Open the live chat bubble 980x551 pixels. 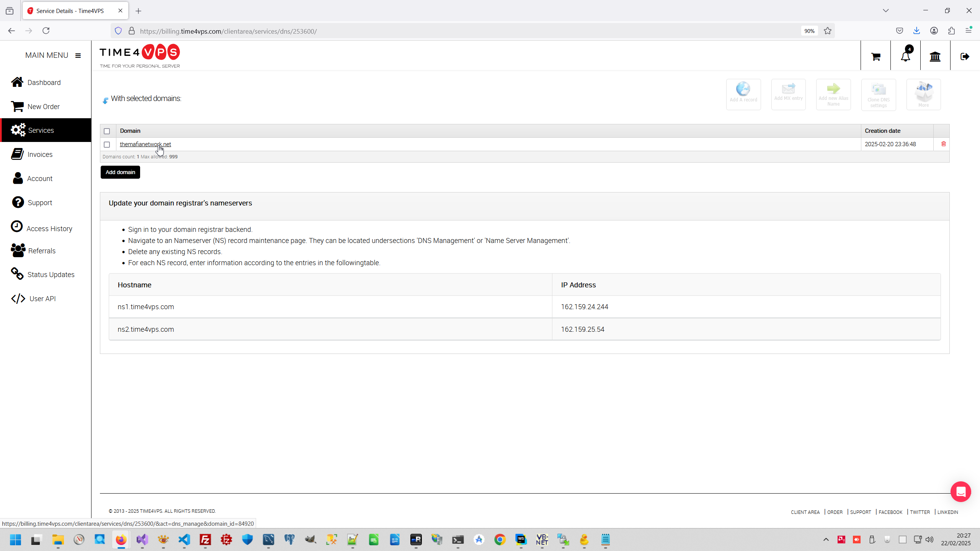[x=960, y=491]
